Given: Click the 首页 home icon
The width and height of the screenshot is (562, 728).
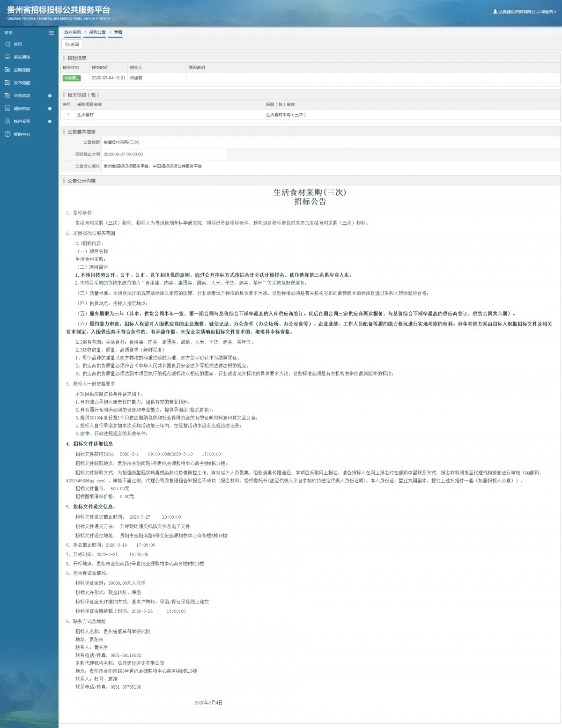Looking at the screenshot, I should [x=7, y=44].
